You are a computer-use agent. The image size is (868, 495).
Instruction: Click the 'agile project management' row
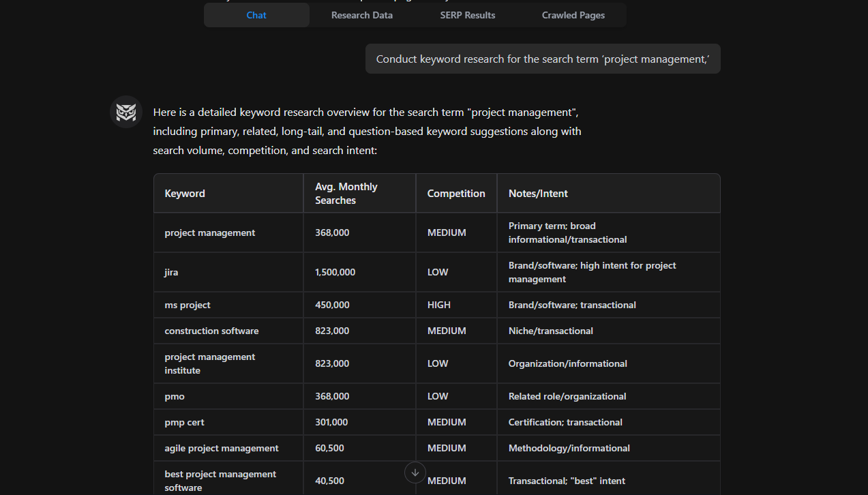point(221,448)
